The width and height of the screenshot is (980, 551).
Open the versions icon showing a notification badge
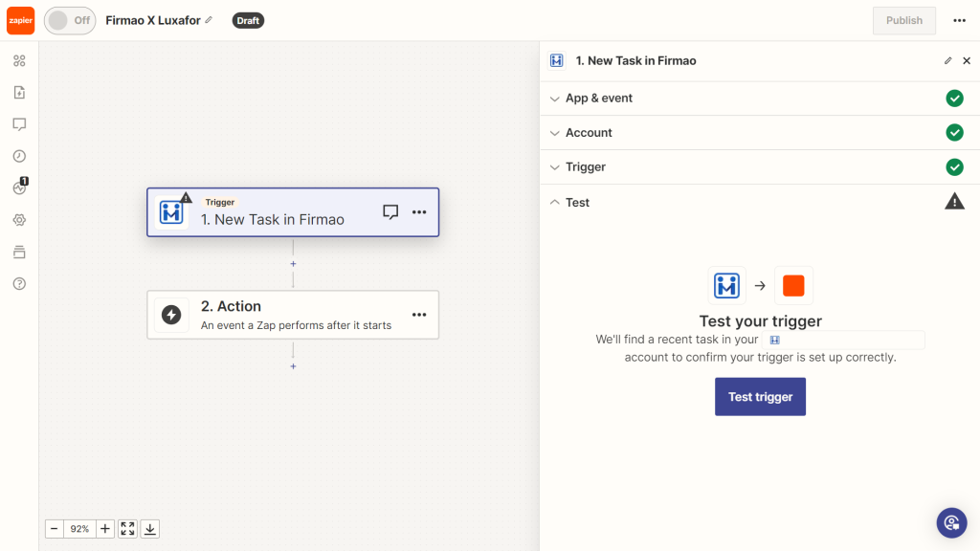pyautogui.click(x=19, y=187)
